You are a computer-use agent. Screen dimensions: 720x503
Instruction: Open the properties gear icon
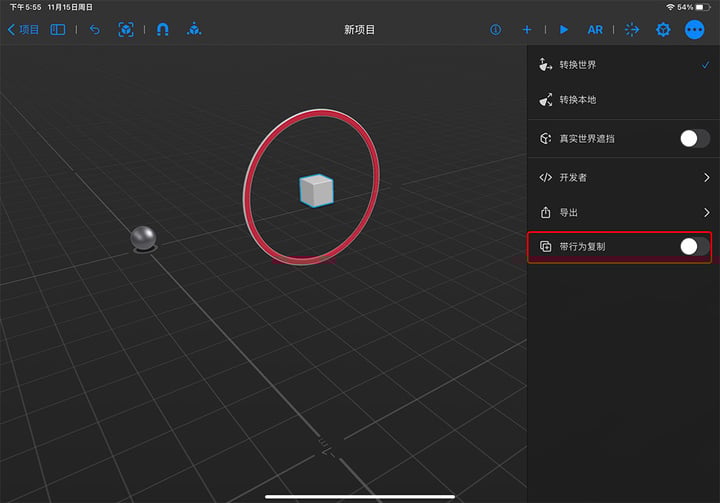click(663, 30)
